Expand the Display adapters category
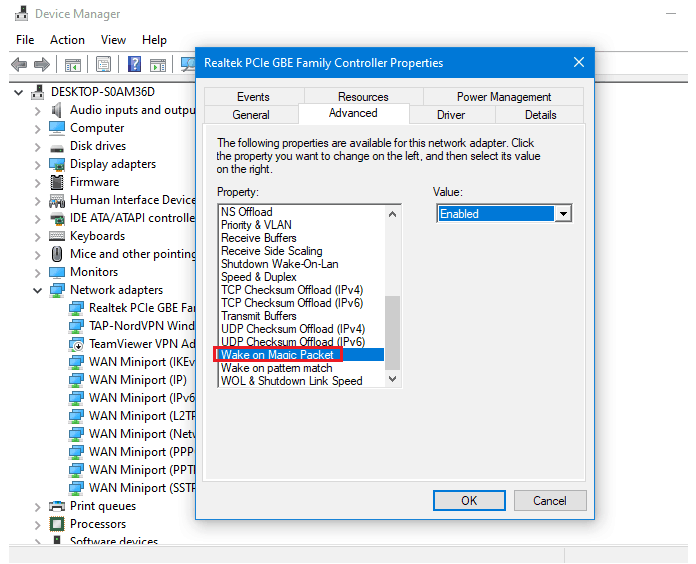Image resolution: width=696 pixels, height=564 pixels. 38,164
